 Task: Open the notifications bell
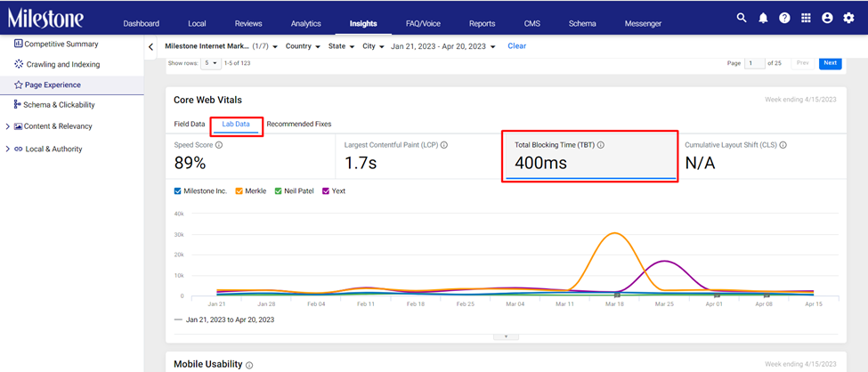(x=763, y=18)
